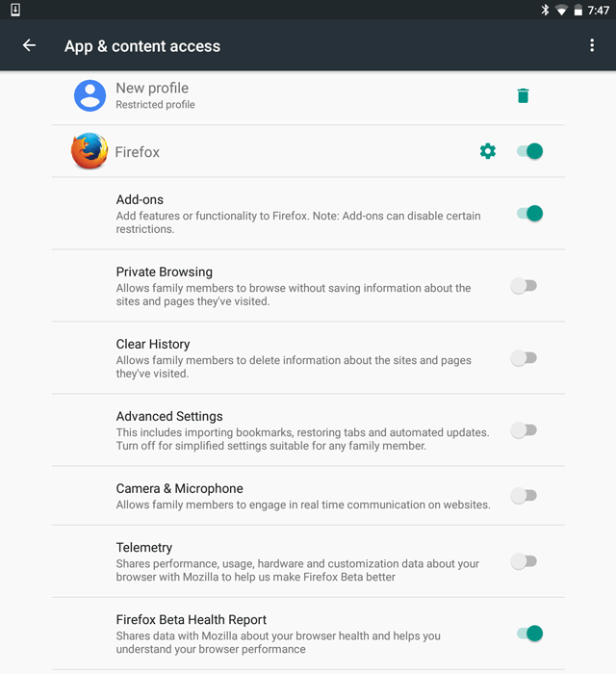Go back using the arrow icon
The width and height of the screenshot is (616, 674).
[29, 45]
